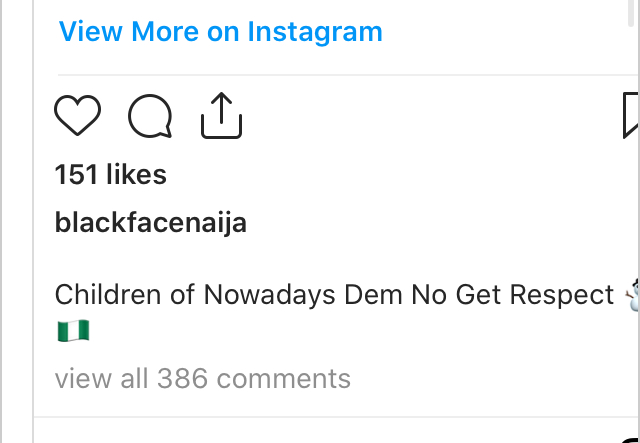Save the post with the bookmark icon

(631, 116)
